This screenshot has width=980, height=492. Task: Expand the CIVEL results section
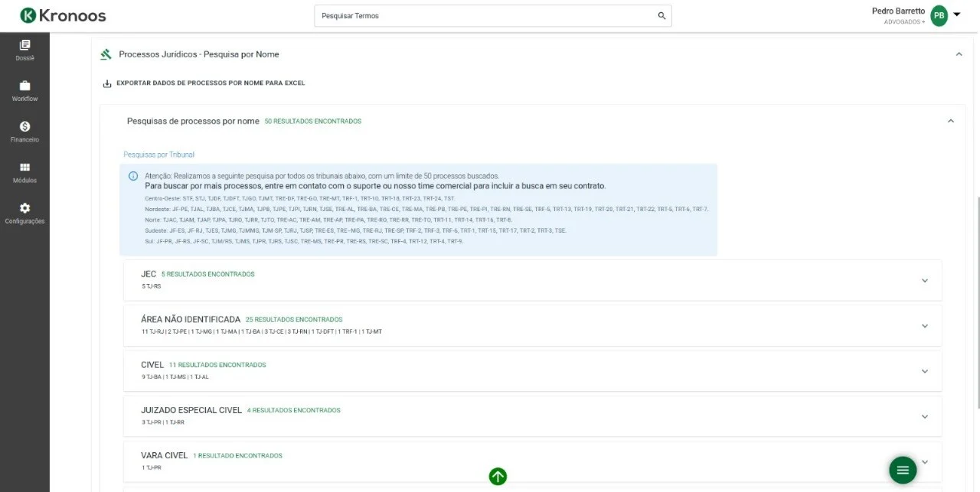(925, 370)
